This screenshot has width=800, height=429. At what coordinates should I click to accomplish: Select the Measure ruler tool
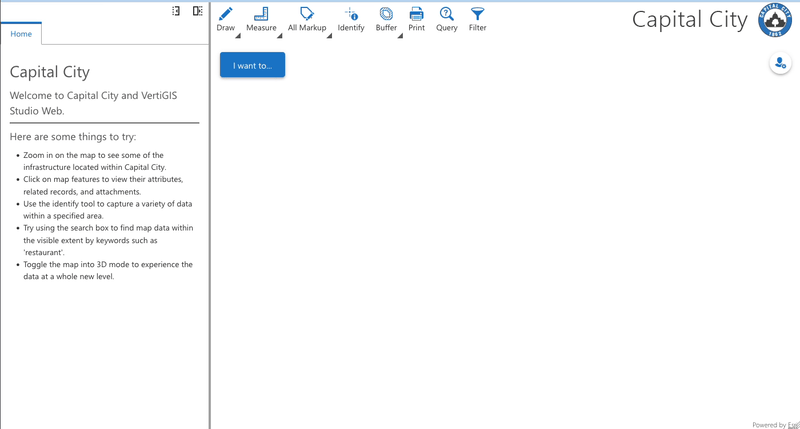click(261, 20)
